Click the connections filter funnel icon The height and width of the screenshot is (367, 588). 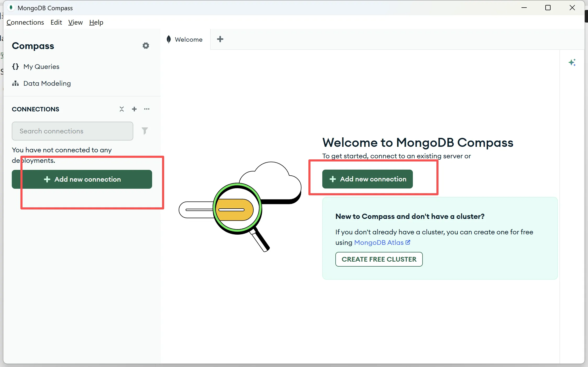pyautogui.click(x=145, y=131)
